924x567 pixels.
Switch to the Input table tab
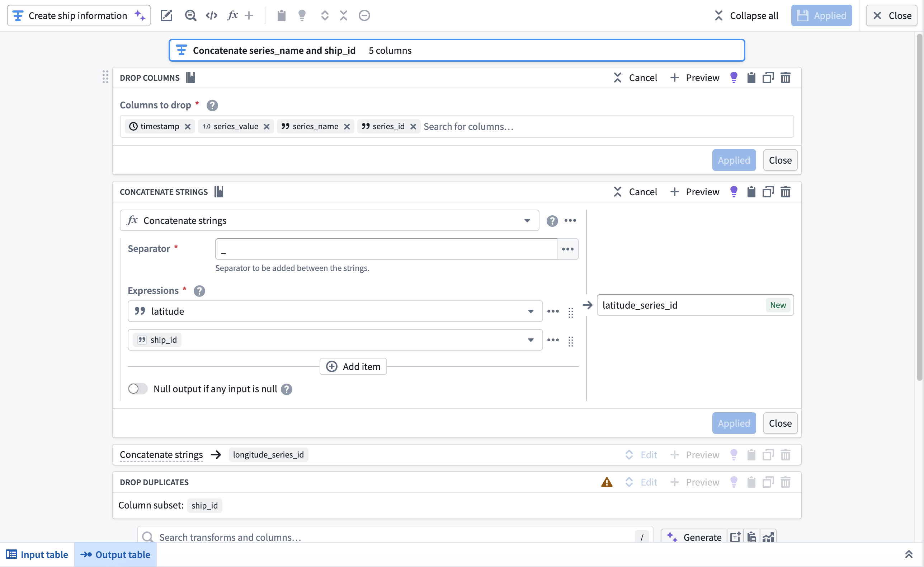38,554
